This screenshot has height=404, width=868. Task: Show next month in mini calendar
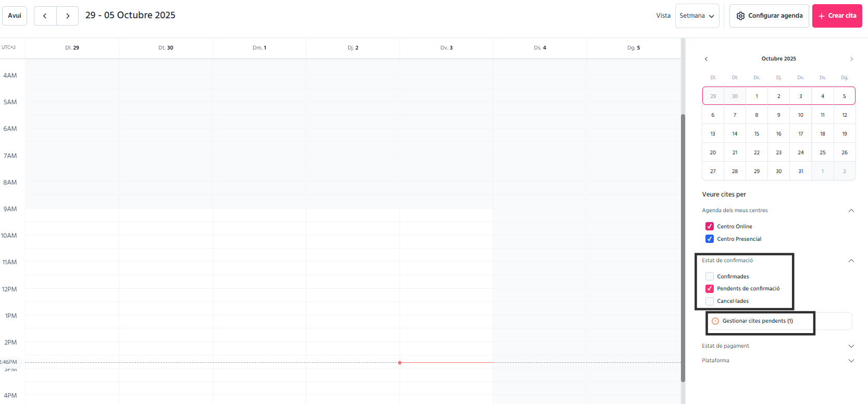click(851, 59)
